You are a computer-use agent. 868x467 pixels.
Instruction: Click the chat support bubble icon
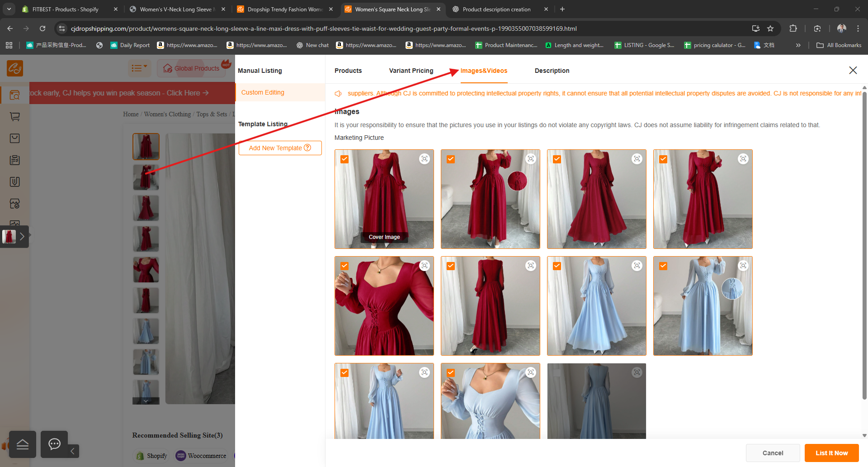(54, 444)
